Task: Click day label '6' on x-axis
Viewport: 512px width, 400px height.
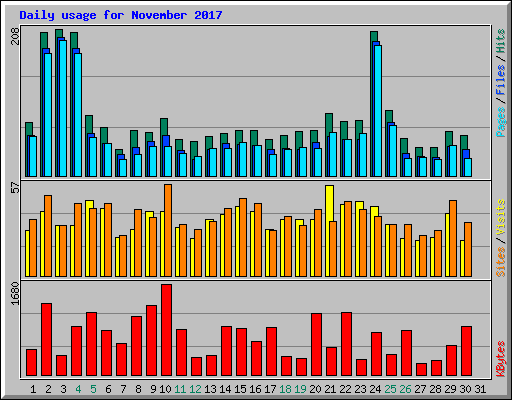Action: tap(108, 389)
